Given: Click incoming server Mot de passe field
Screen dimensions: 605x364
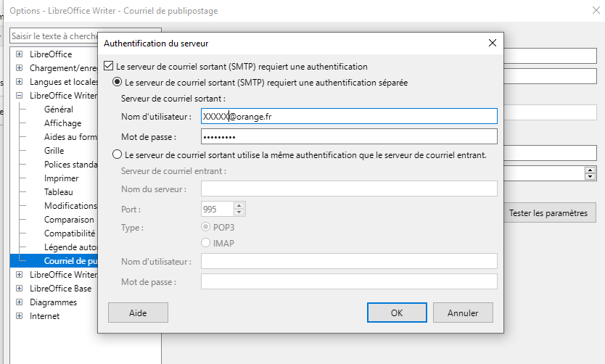Looking at the screenshot, I should [x=349, y=281].
